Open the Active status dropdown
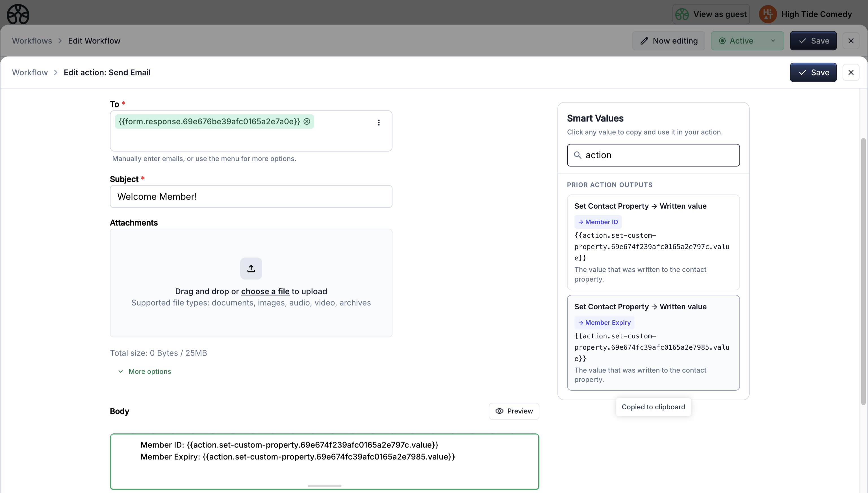Screen dimensions: 868x493 click(747, 41)
